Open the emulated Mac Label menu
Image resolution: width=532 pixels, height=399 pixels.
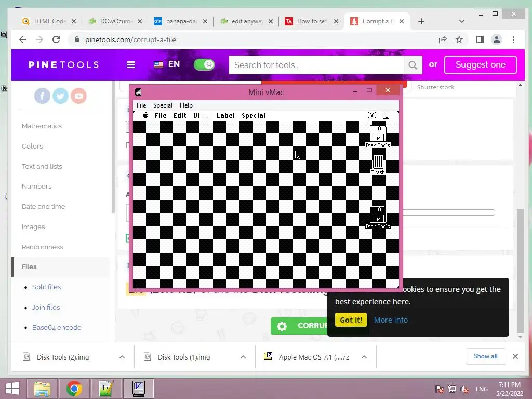point(225,116)
